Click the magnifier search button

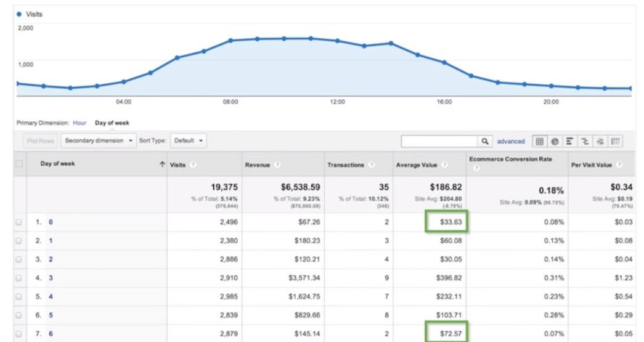click(x=485, y=141)
